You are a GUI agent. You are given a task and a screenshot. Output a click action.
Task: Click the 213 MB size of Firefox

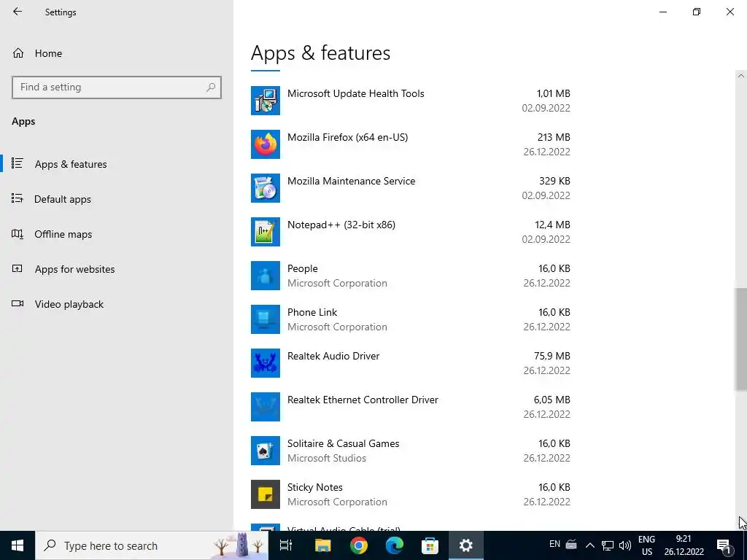(x=554, y=137)
